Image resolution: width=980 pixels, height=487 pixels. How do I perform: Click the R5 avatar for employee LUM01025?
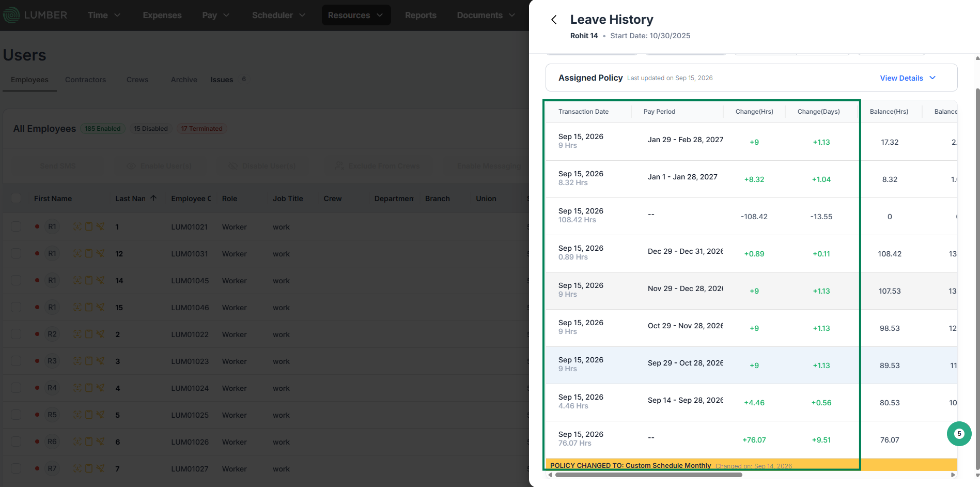point(52,415)
